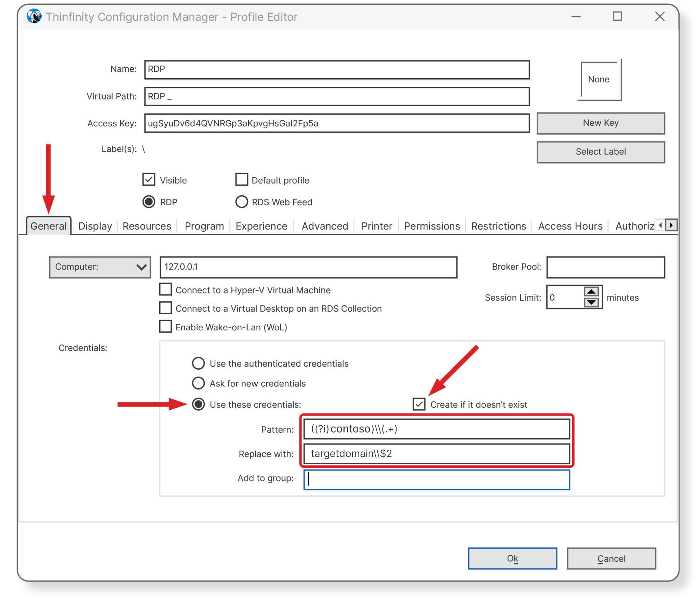Enable the Default profile checkbox
700x601 pixels.
(242, 180)
